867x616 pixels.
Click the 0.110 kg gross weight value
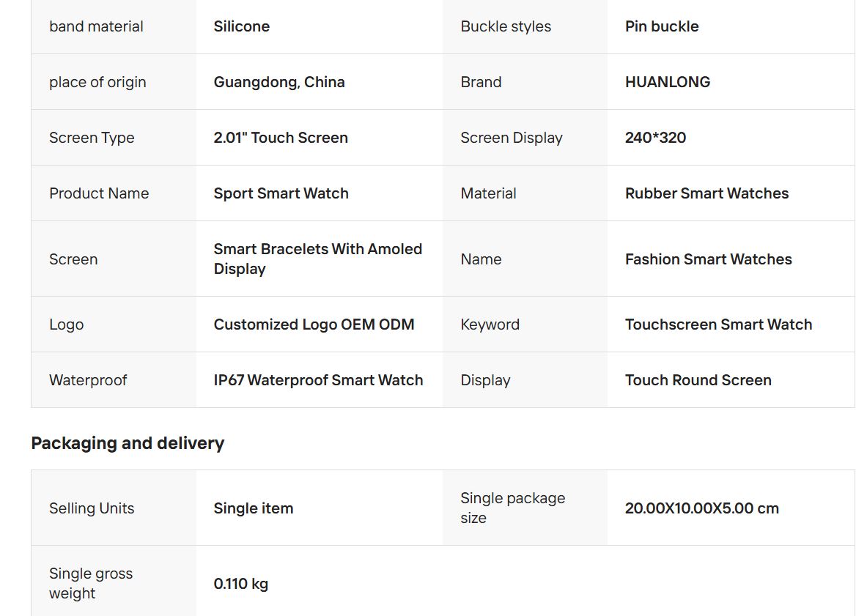(x=240, y=584)
